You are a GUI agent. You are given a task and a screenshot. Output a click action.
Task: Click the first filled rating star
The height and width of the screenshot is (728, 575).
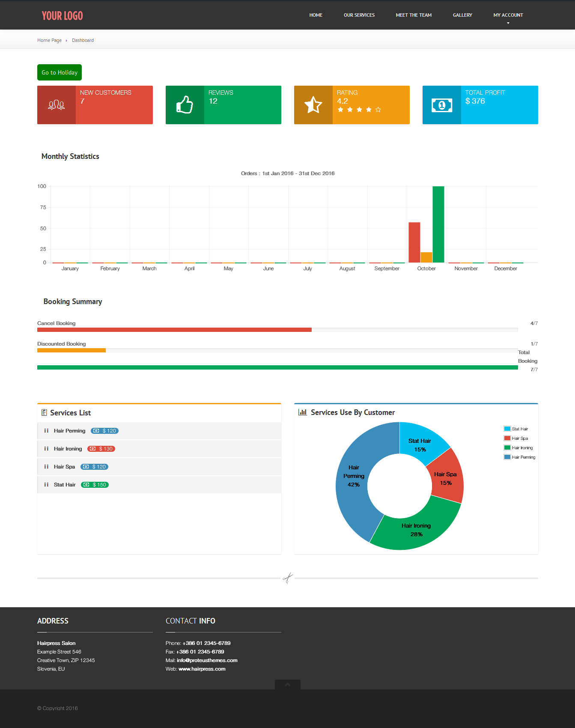[x=341, y=110]
